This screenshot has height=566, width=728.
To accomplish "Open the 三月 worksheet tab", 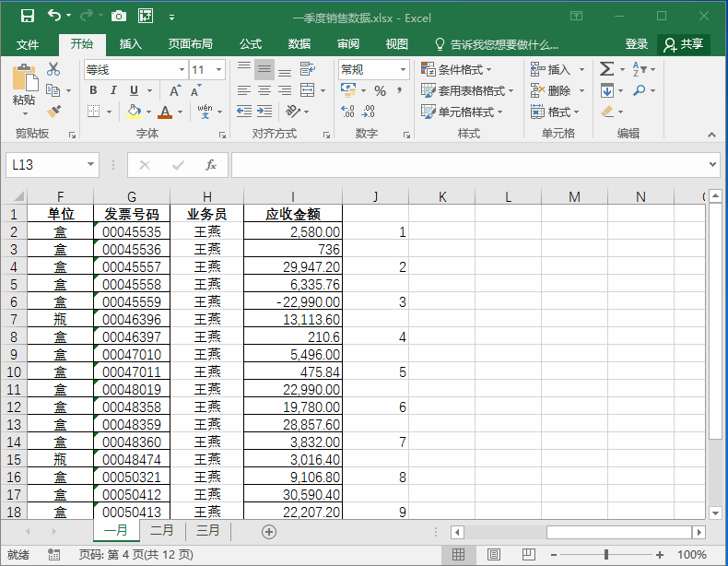I will [x=207, y=530].
